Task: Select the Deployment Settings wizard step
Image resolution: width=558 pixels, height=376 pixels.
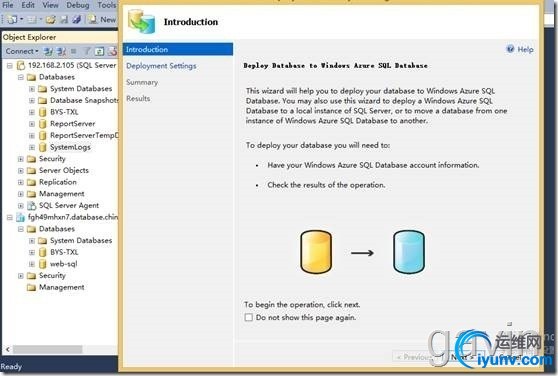Action: click(x=161, y=66)
